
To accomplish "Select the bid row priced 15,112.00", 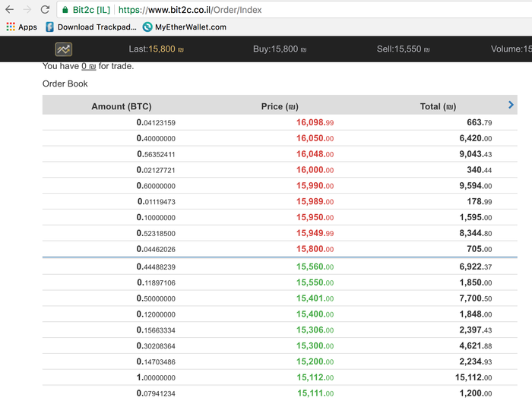I will (280, 377).
